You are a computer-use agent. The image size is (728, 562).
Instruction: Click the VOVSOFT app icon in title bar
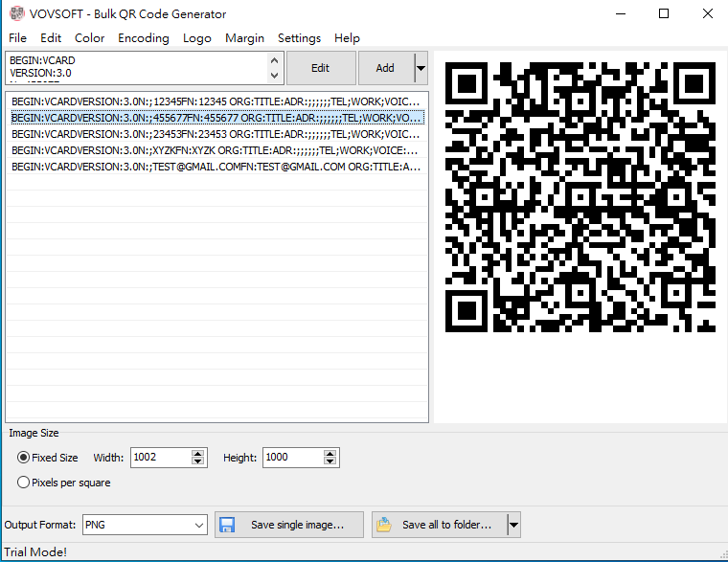pos(12,13)
